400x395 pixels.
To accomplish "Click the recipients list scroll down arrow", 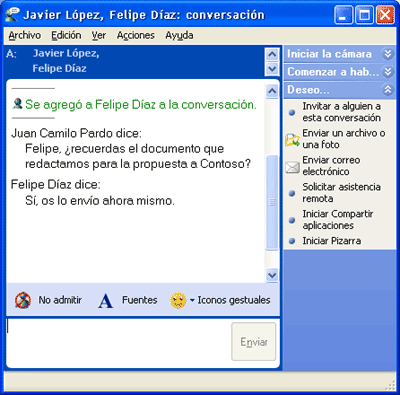I will coord(272,69).
